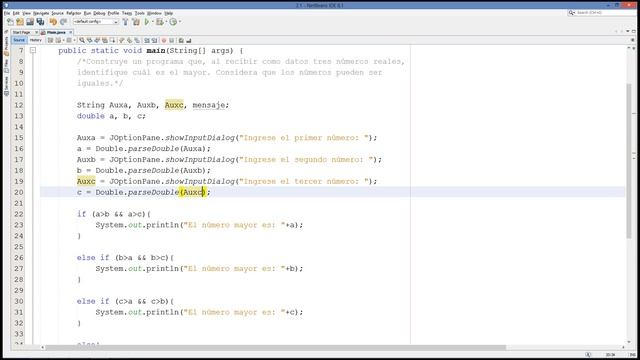Click the vertical scrollbar thumb
Screen dimensions: 640x360
pos(629,160)
